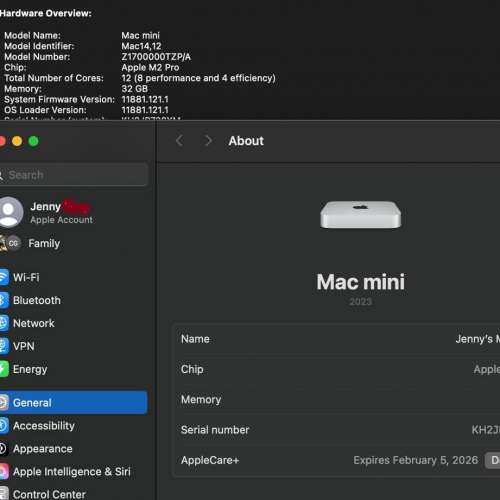Screen dimensions: 500x500
Task: Click the Control Center icon
Action: [4, 494]
